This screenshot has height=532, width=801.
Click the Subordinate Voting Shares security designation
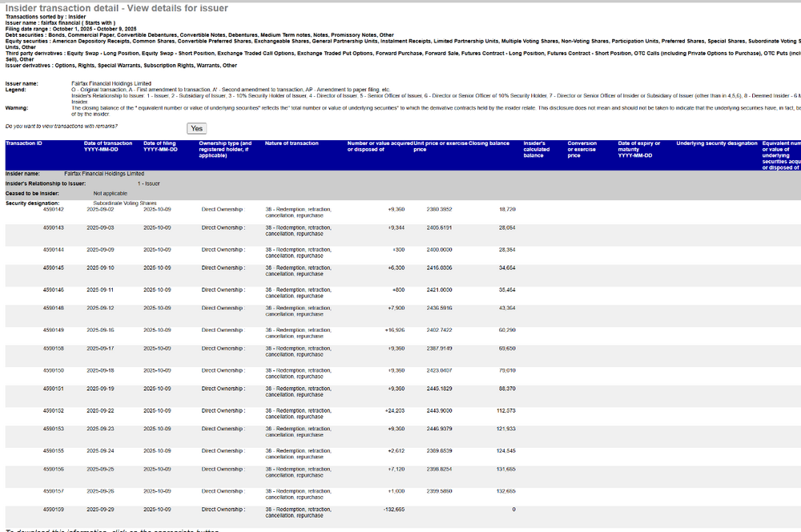pyautogui.click(x=125, y=204)
